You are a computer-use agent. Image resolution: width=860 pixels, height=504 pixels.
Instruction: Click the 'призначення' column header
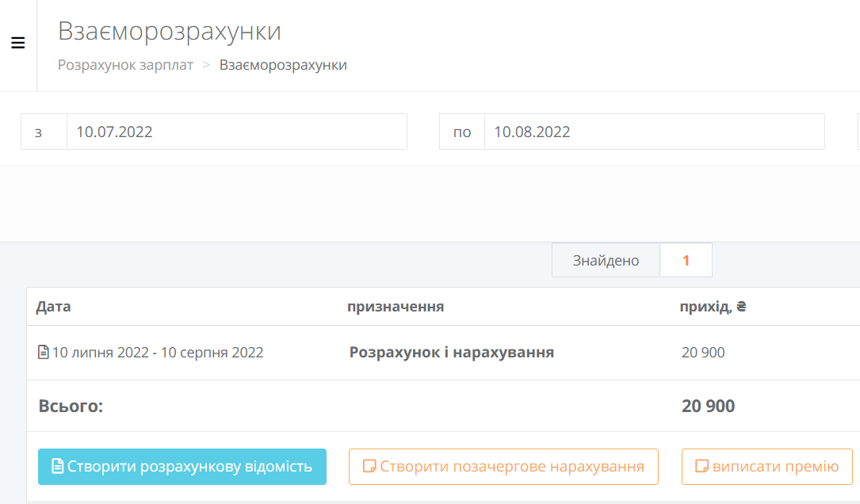pyautogui.click(x=395, y=307)
